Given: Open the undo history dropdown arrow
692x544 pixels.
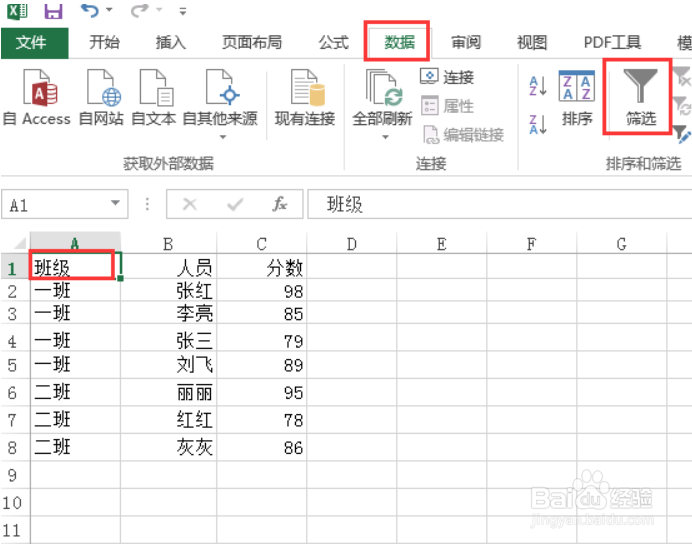Looking at the screenshot, I should (x=109, y=10).
